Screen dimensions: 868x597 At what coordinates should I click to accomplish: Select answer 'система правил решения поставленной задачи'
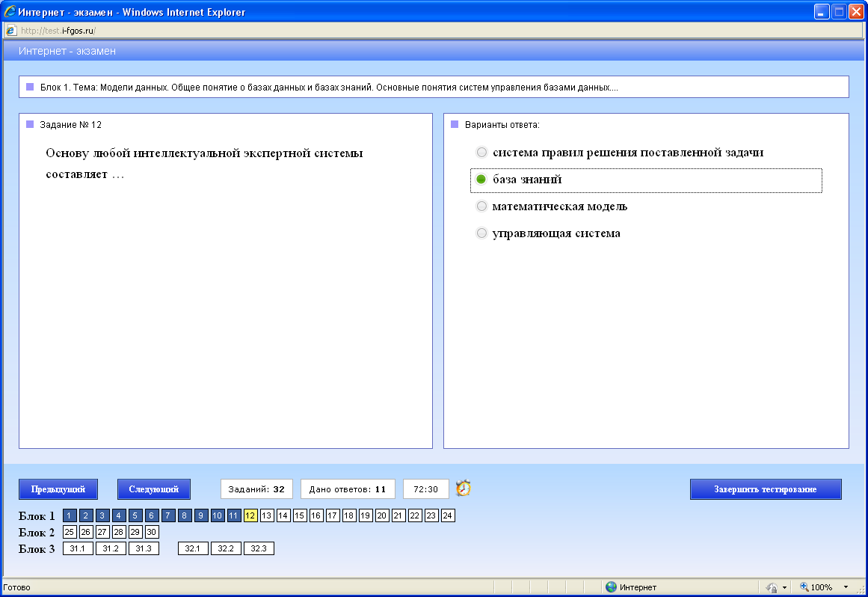[x=481, y=153]
